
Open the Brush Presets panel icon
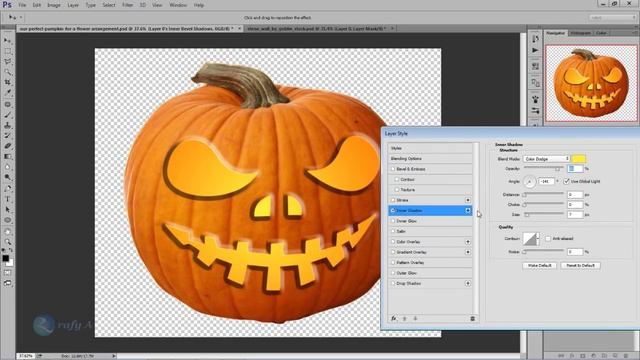pos(535,111)
